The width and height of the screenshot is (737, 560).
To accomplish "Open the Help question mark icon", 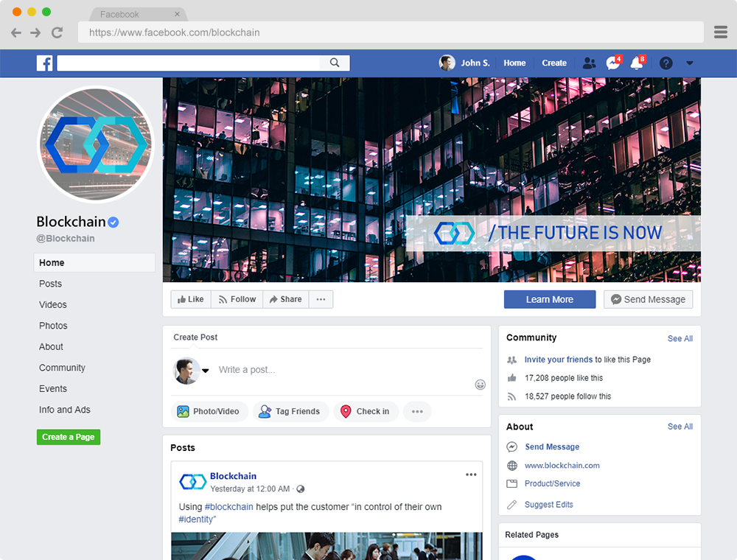I will point(666,63).
